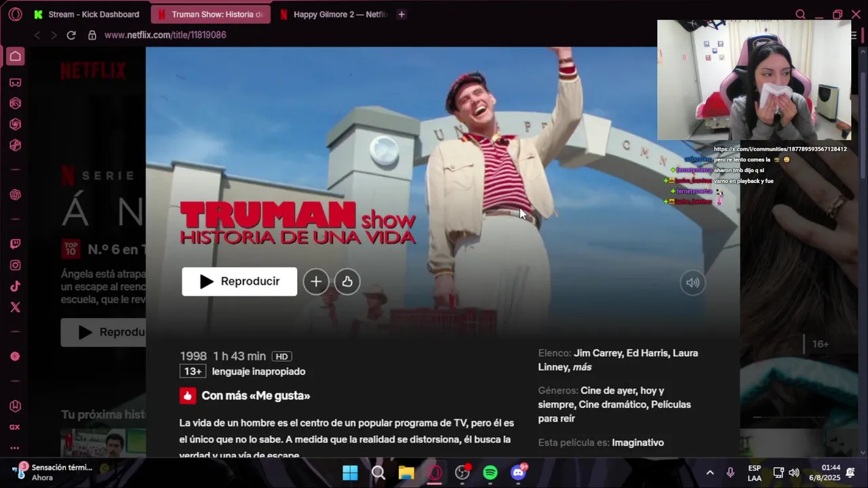Reload the Netflix page

point(71,35)
